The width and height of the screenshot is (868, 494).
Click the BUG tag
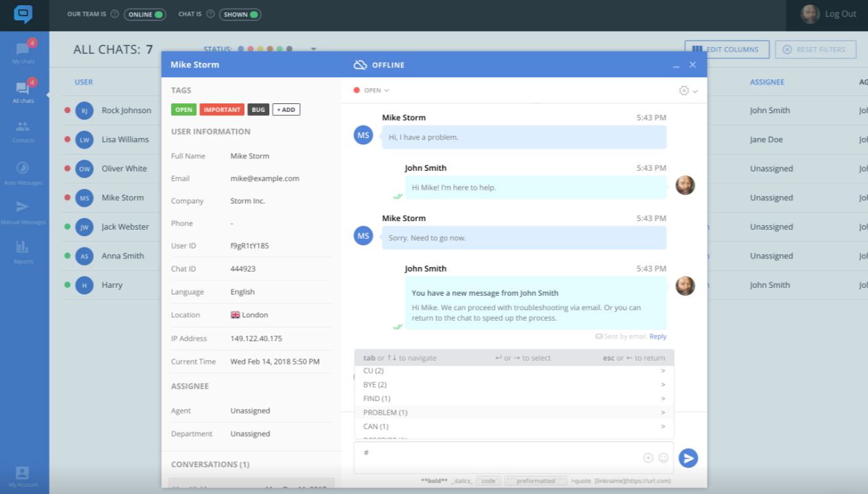tap(259, 109)
